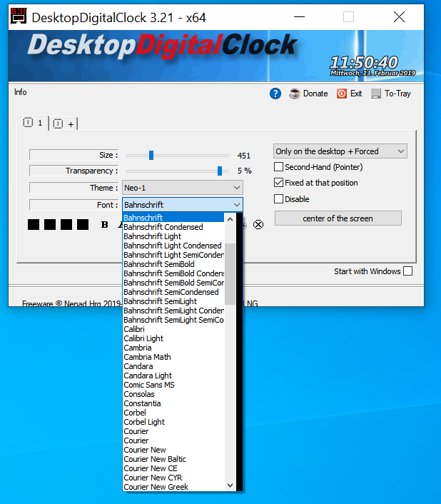Viewport: 441px width, 504px height.
Task: Select Bahnschrift SemiBold font
Action: tap(174, 264)
